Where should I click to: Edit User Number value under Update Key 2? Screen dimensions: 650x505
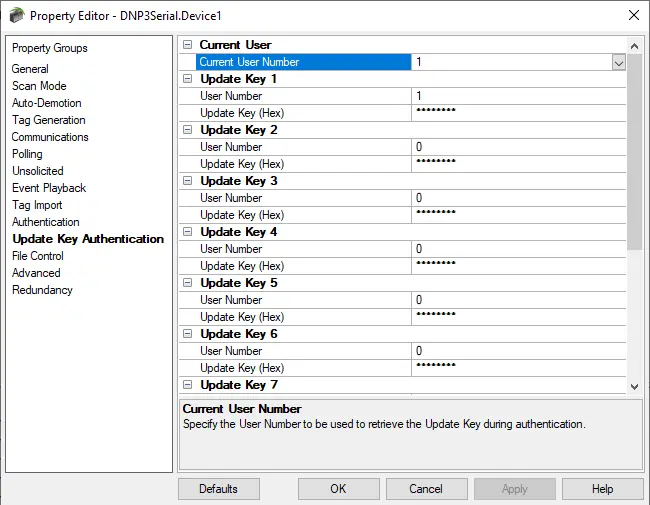click(x=519, y=147)
